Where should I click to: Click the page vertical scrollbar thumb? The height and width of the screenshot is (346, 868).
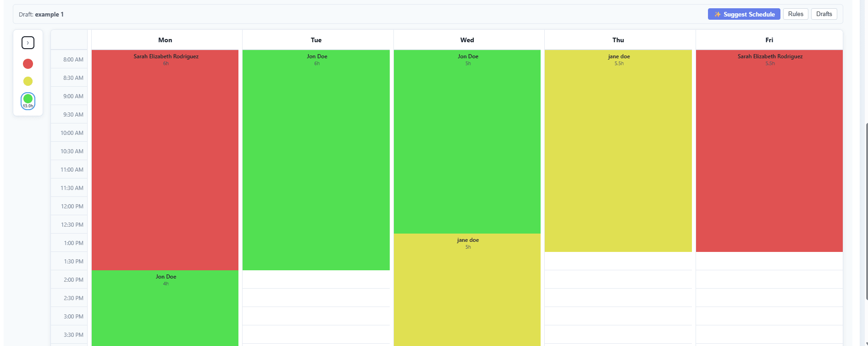[866, 211]
